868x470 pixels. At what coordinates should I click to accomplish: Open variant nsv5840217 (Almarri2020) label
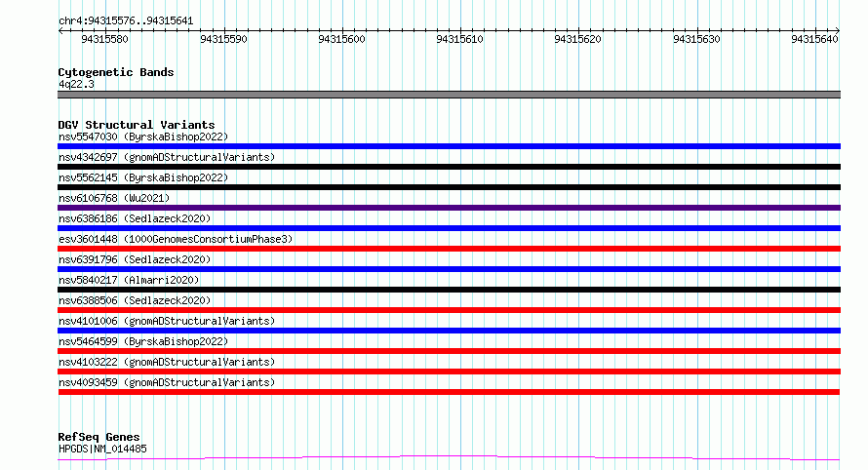coord(129,280)
